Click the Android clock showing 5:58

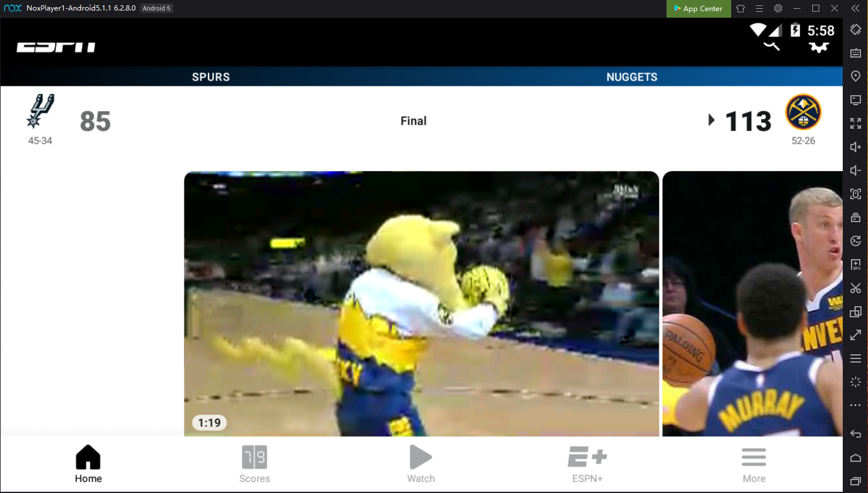coord(821,31)
